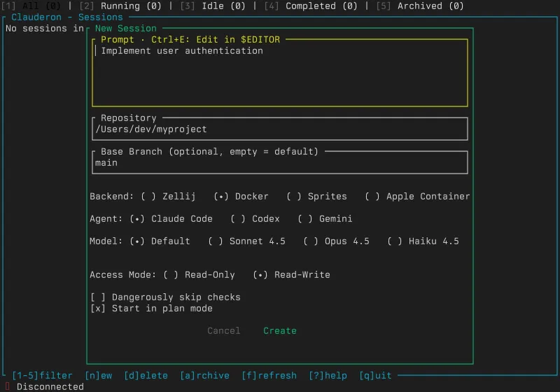The width and height of the screenshot is (560, 392).
Task: Switch to the All sessions tab
Action: tap(31, 6)
